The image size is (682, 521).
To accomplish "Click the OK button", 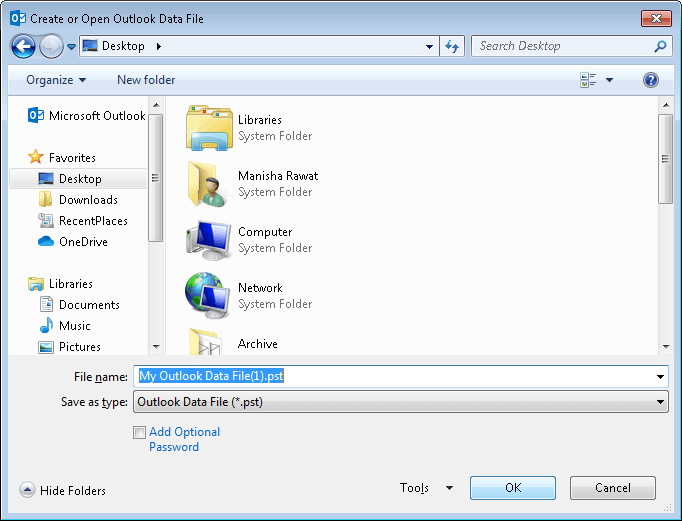I will pos(513,488).
